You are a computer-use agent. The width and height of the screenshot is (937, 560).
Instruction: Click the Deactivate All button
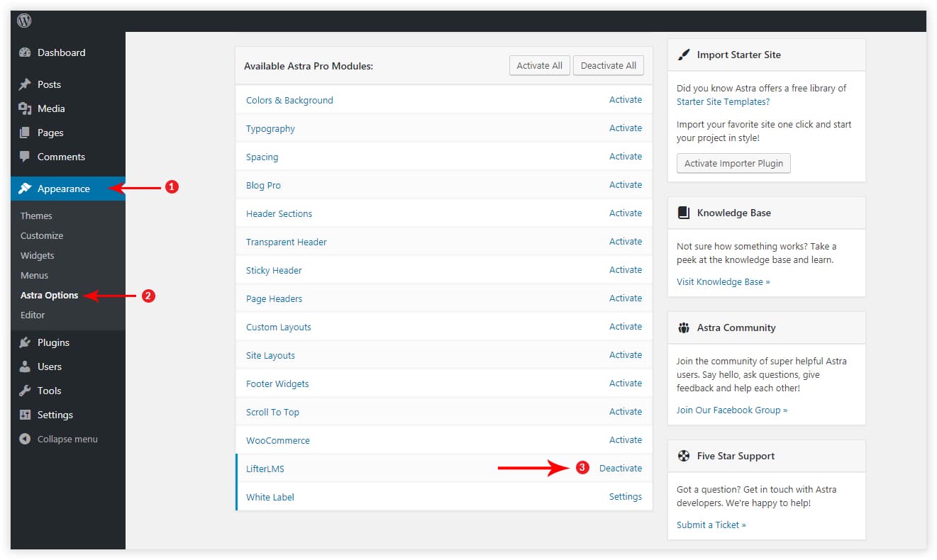point(609,65)
